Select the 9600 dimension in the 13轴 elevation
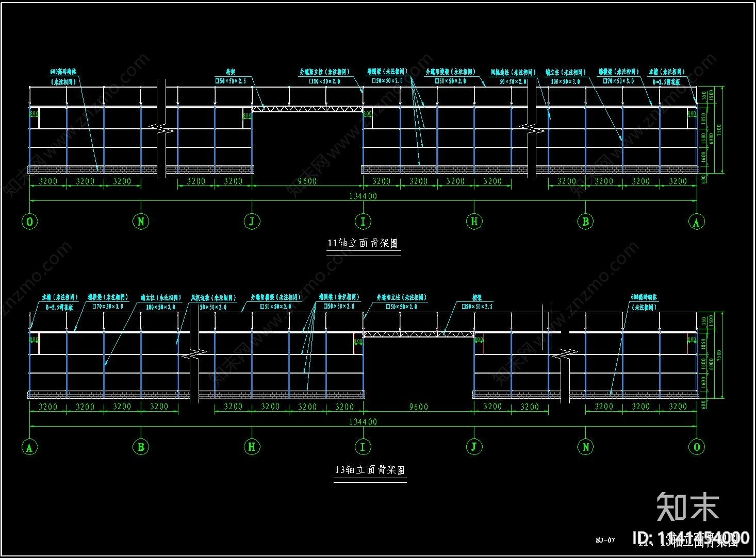The image size is (756, 558). [418, 407]
